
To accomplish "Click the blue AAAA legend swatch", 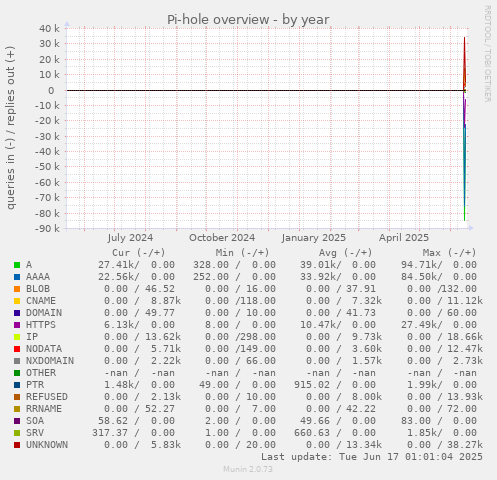I will coord(17,277).
